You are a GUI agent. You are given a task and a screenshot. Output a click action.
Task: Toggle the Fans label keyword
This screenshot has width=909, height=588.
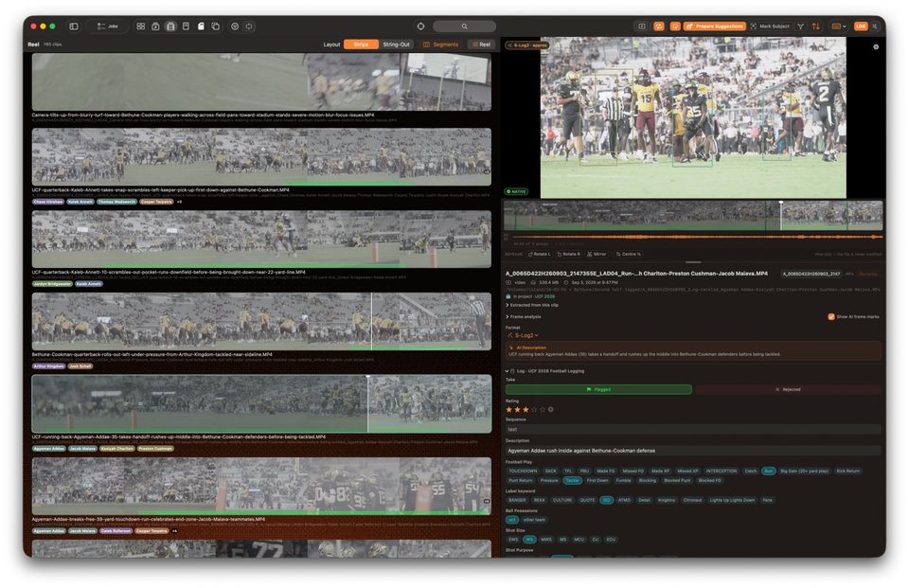pos(767,500)
